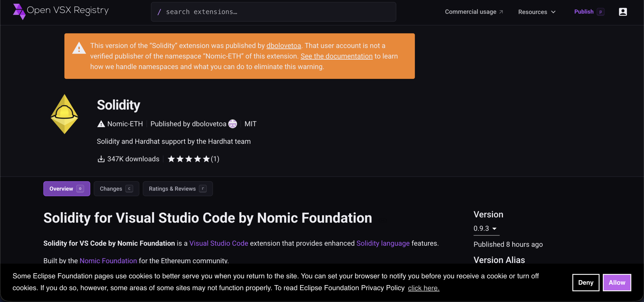Follow the Nomic Foundation link
The height and width of the screenshot is (302, 644).
tap(108, 260)
